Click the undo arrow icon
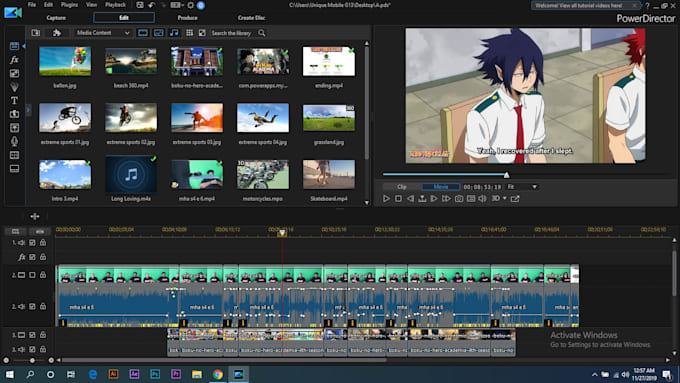This screenshot has height=383, width=680. click(x=151, y=5)
